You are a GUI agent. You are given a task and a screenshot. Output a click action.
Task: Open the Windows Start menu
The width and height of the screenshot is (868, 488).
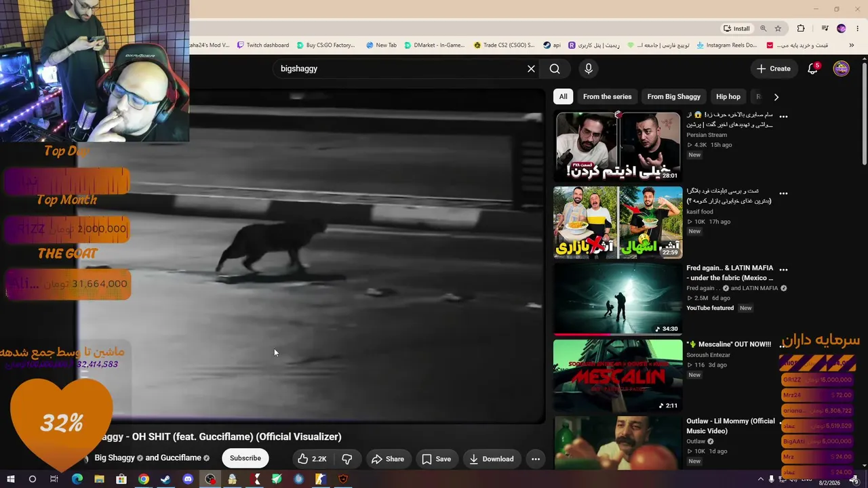click(x=10, y=479)
